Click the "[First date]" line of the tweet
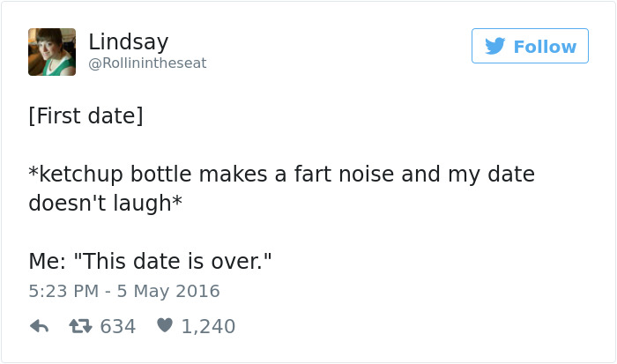Screen dimensions: 617x364 [85, 116]
